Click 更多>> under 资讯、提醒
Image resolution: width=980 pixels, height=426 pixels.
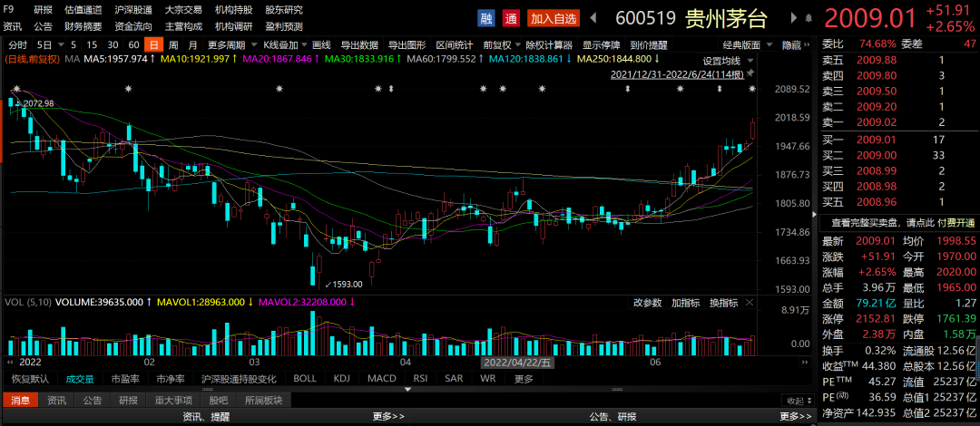pyautogui.click(x=388, y=417)
